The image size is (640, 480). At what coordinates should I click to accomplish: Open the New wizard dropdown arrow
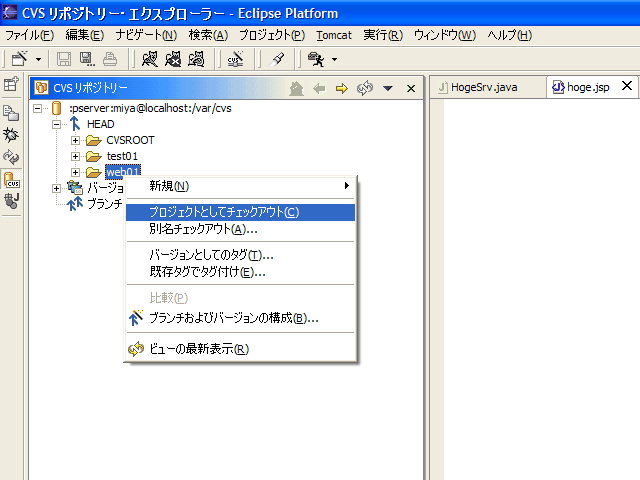point(38,60)
